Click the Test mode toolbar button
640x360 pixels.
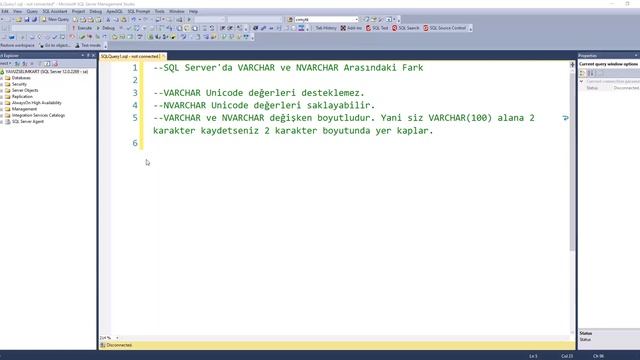point(88,45)
